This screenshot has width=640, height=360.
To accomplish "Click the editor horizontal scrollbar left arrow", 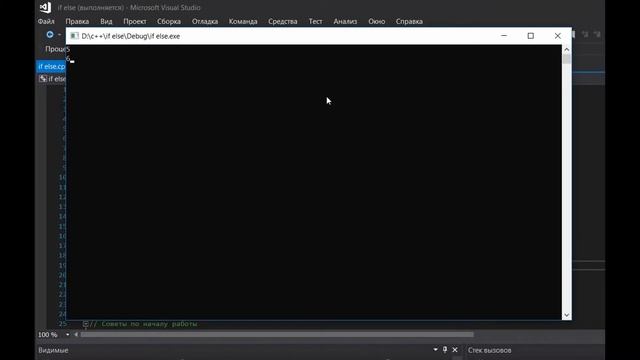I will click(x=76, y=335).
